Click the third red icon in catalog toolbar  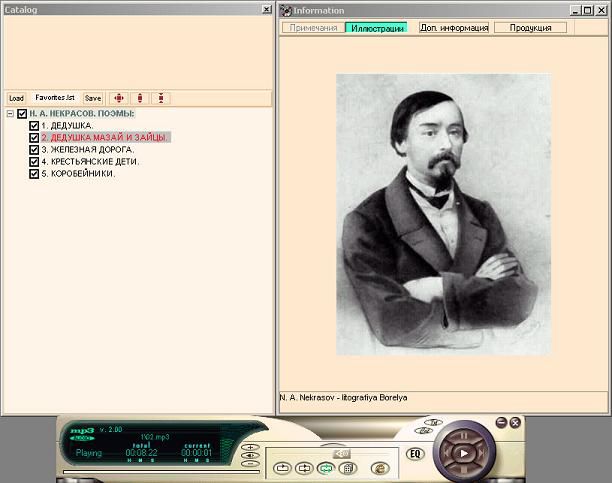click(x=161, y=98)
